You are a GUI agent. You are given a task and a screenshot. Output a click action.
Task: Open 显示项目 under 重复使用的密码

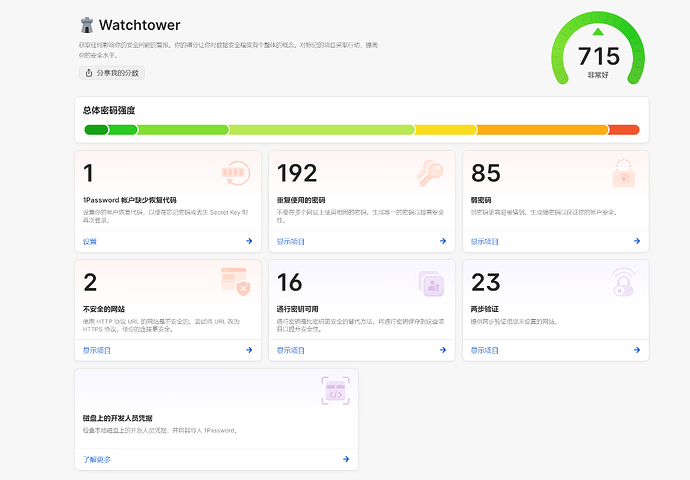pyautogui.click(x=290, y=242)
